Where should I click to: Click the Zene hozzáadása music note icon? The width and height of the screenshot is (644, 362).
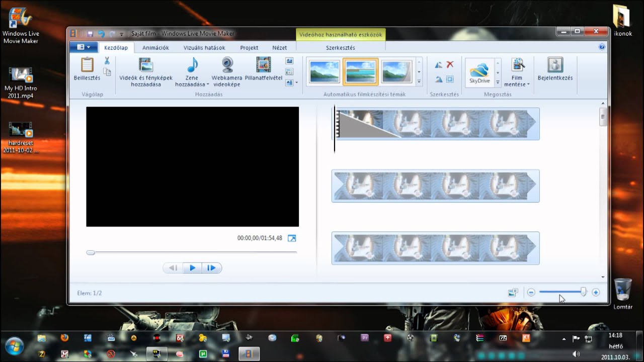pos(192,65)
